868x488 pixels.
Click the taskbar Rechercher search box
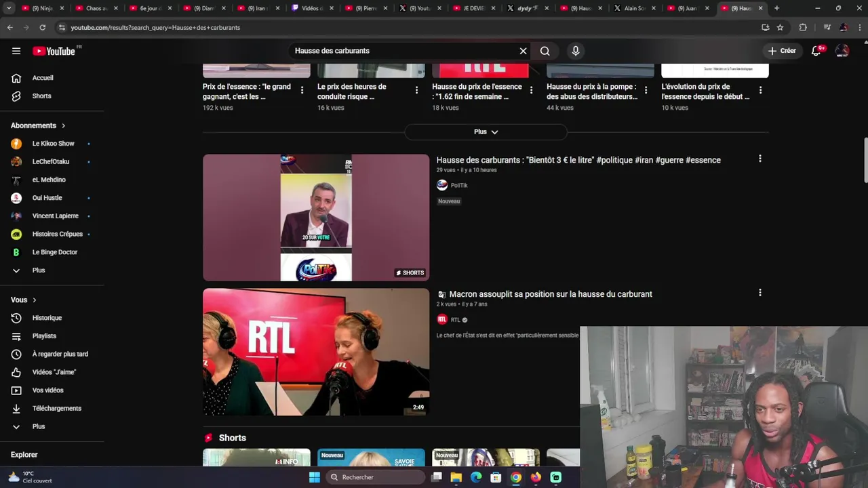click(x=376, y=477)
